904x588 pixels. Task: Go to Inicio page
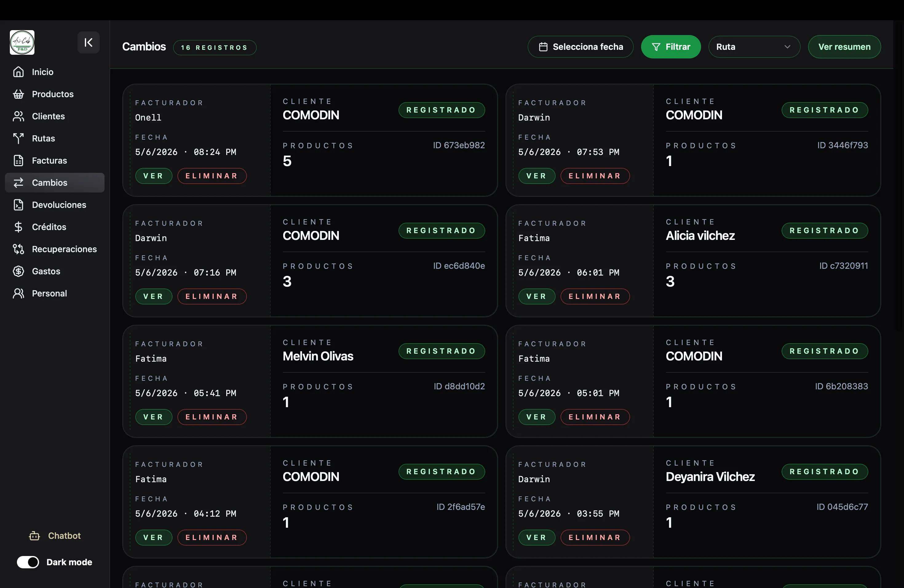click(55, 72)
